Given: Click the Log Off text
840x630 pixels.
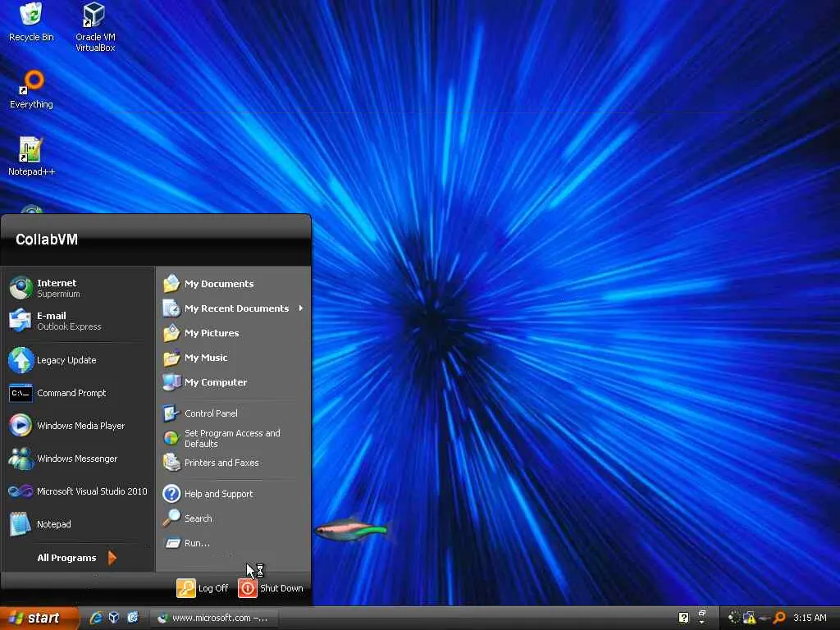Looking at the screenshot, I should point(213,588).
